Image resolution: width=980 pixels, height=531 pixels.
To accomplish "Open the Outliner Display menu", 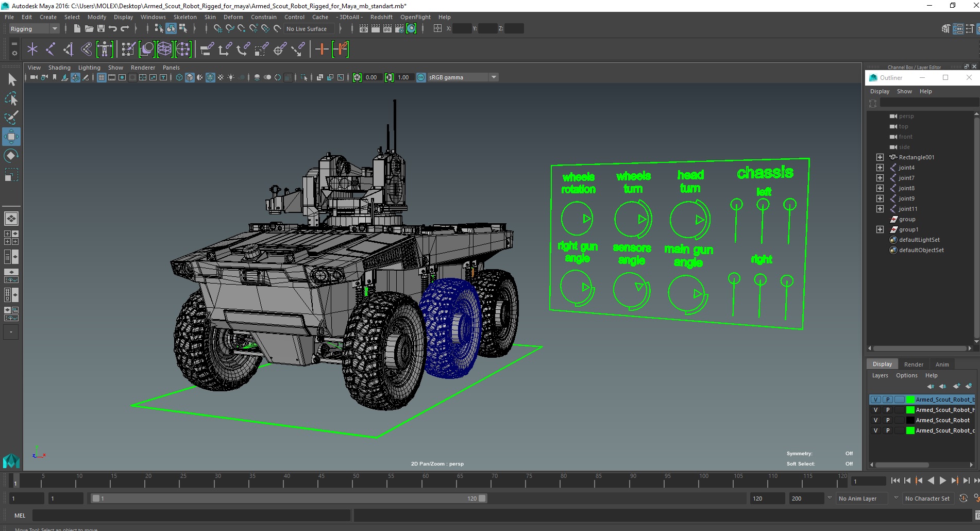I will pos(880,91).
